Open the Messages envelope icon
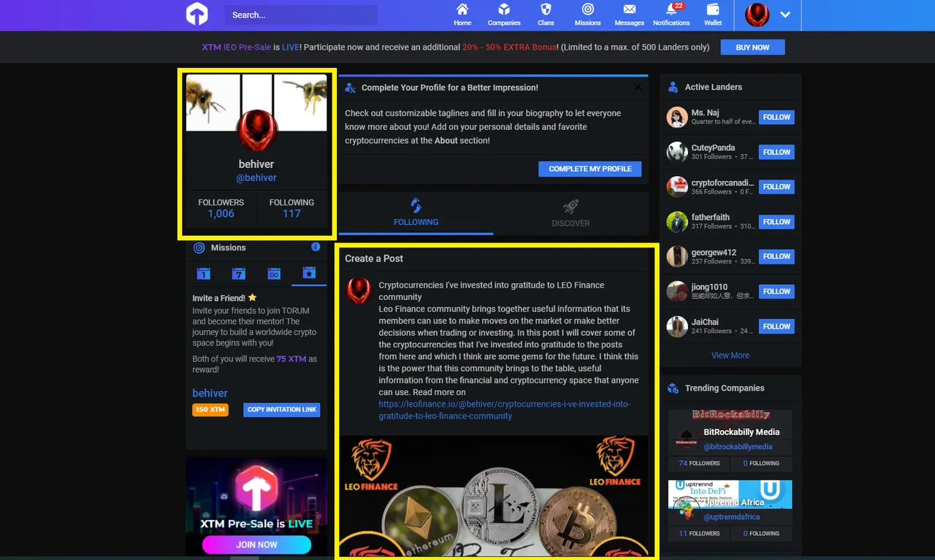Image resolution: width=935 pixels, height=560 pixels. (x=629, y=15)
